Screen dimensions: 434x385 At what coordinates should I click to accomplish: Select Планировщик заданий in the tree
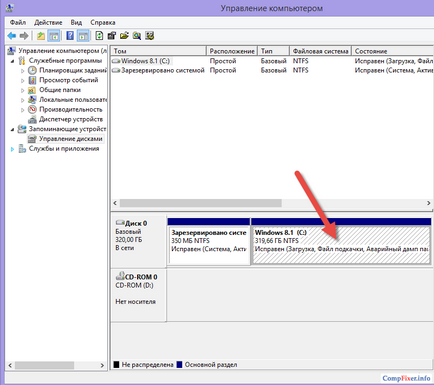click(73, 70)
